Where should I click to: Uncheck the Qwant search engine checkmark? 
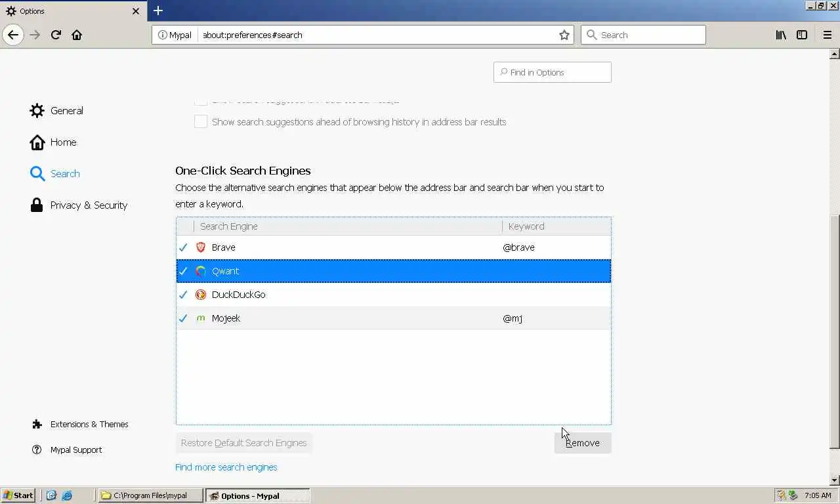(x=183, y=271)
